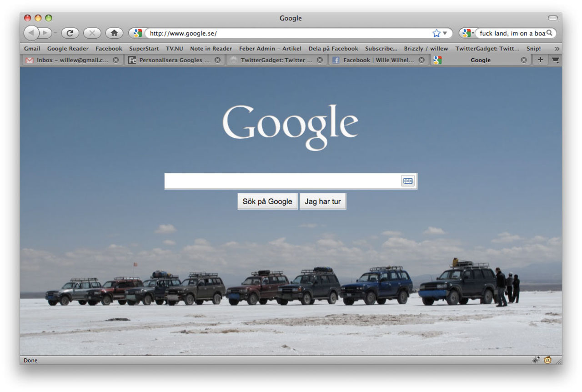Reload the current page
Screen dimensions: 582x392
[x=70, y=33]
